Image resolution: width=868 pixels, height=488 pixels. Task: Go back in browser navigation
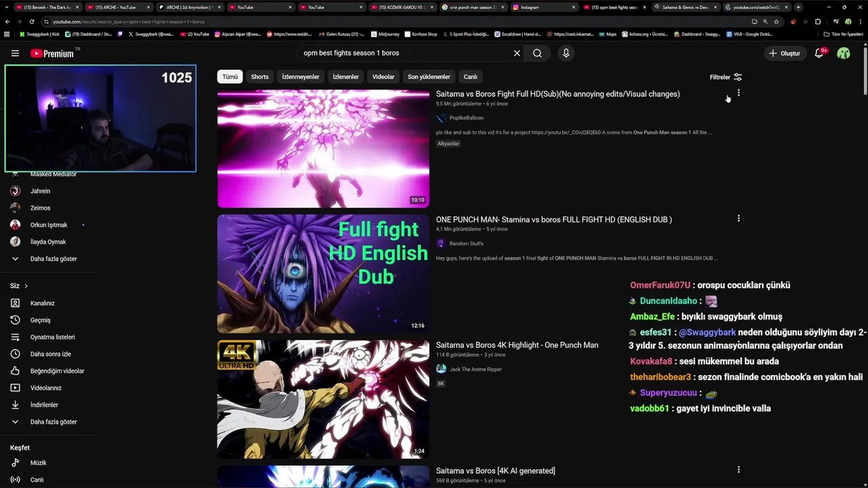click(x=7, y=22)
